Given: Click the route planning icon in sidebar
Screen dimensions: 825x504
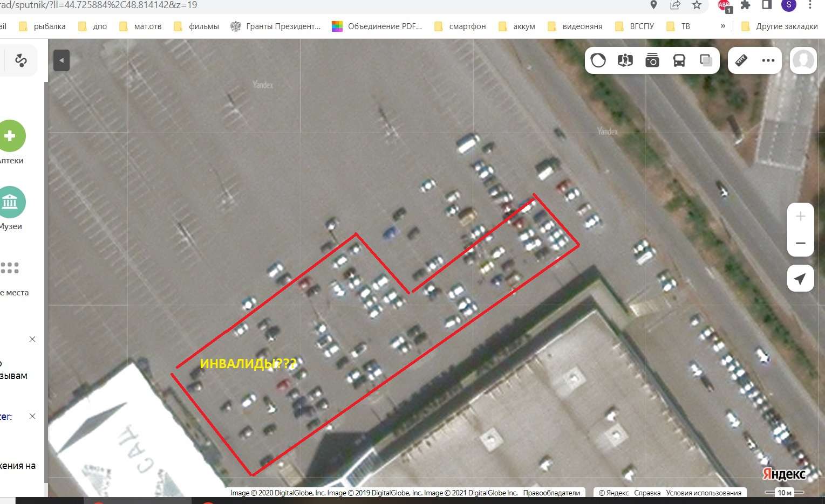Looking at the screenshot, I should (x=21, y=60).
